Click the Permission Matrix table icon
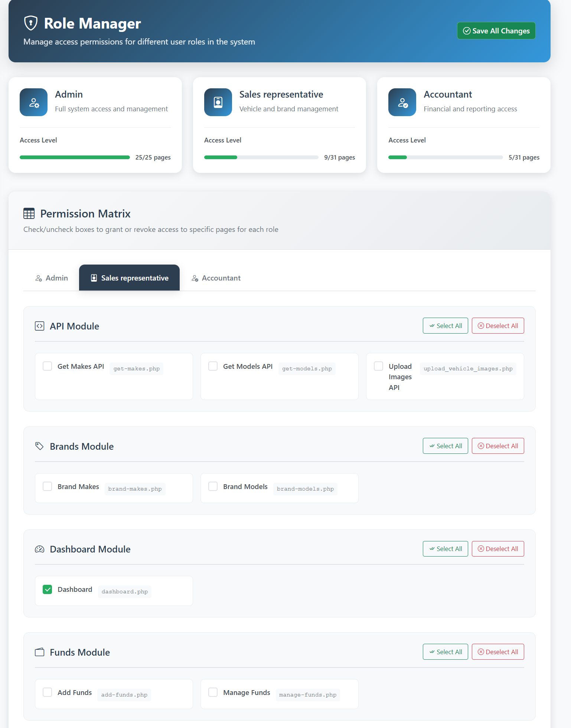The height and width of the screenshot is (728, 571). point(29,213)
